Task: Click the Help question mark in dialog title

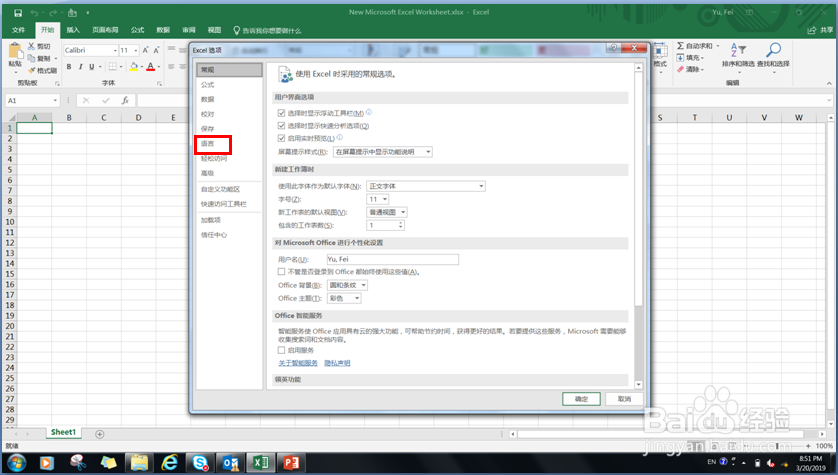Action: [x=614, y=48]
